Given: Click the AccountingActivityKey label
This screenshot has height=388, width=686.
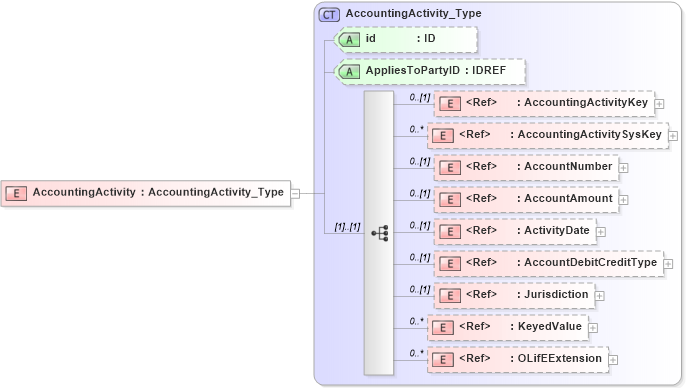Looking at the screenshot, I should point(586,102).
